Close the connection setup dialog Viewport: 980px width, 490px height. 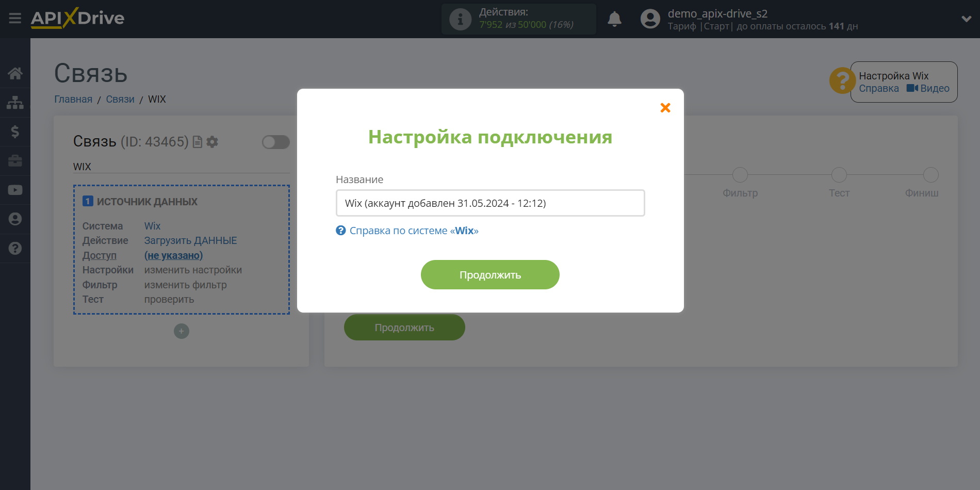[x=665, y=107]
